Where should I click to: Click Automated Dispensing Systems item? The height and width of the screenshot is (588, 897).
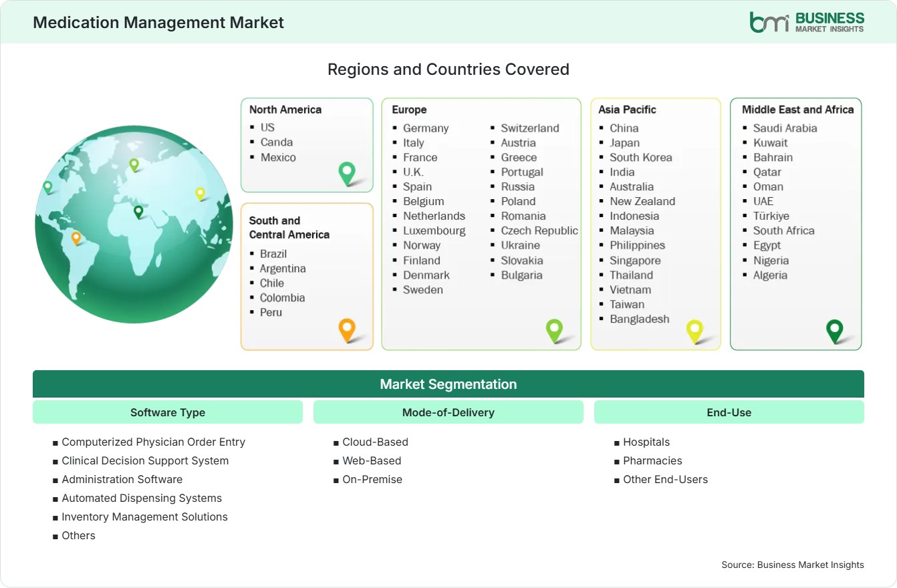[142, 498]
